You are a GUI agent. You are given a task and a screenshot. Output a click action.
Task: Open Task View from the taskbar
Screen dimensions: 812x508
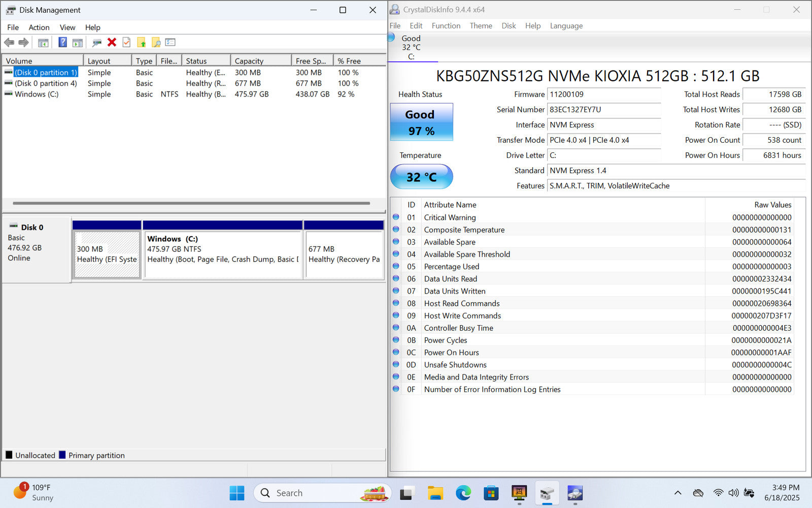click(406, 493)
